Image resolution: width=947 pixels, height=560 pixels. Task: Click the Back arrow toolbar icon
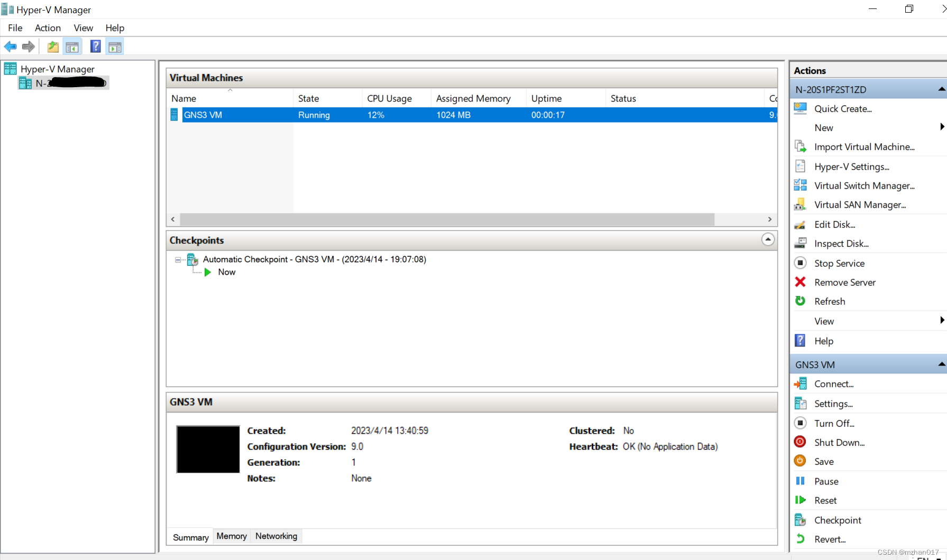tap(11, 47)
